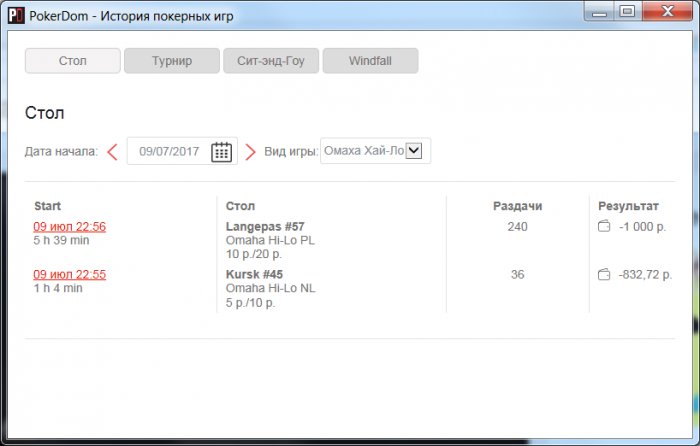Click the Раздачи column header
This screenshot has height=446, width=700.
pyautogui.click(x=517, y=206)
